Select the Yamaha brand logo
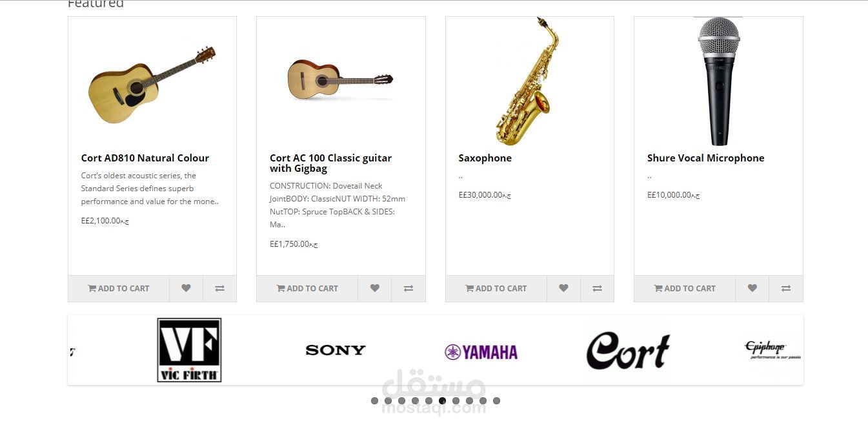 481,352
